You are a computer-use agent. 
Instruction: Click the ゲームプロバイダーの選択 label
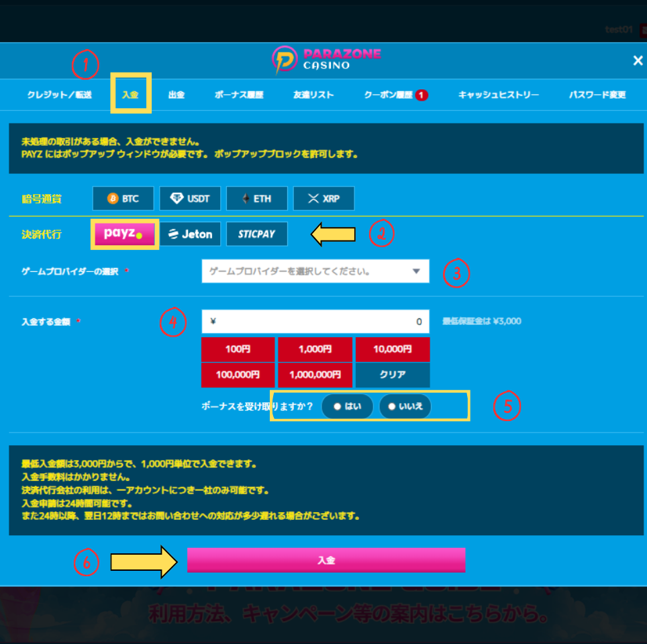[70, 272]
